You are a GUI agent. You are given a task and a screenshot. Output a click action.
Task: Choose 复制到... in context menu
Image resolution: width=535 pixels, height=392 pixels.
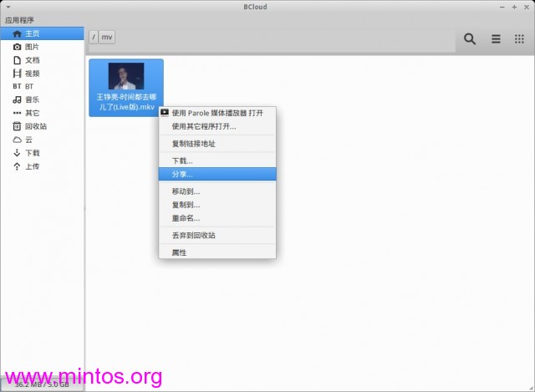point(217,205)
